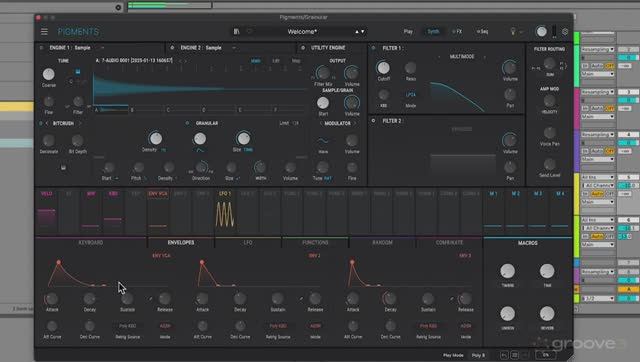Select the Velo modulation source slot
The width and height of the screenshot is (640, 362).
pos(47,211)
